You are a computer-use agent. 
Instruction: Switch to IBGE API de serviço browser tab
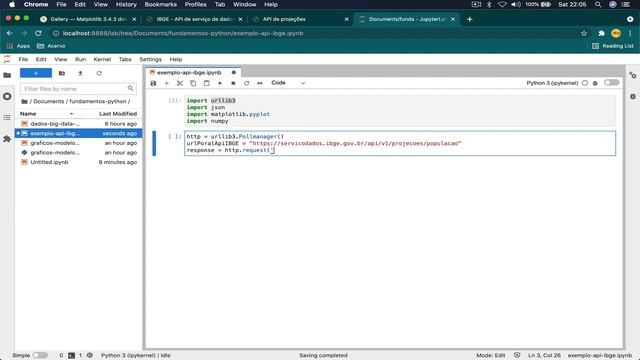[x=194, y=19]
